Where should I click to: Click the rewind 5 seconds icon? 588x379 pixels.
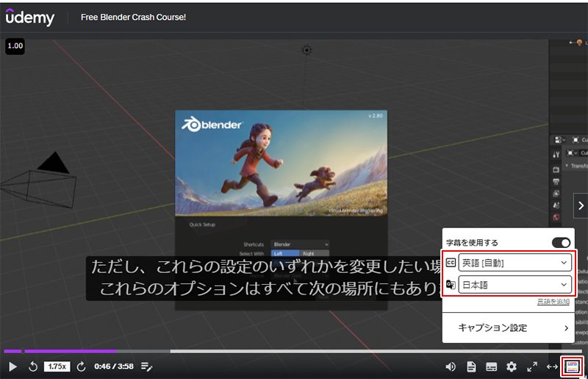tap(32, 366)
